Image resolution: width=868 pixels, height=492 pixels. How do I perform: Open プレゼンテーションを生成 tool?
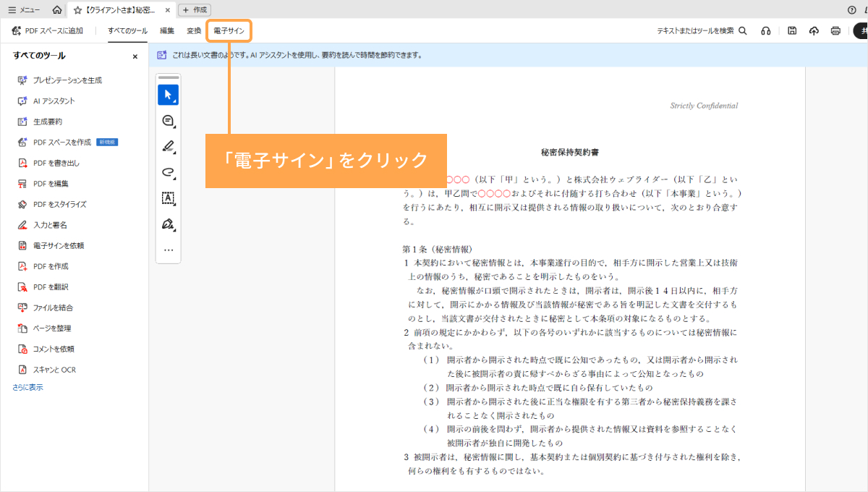pos(60,80)
